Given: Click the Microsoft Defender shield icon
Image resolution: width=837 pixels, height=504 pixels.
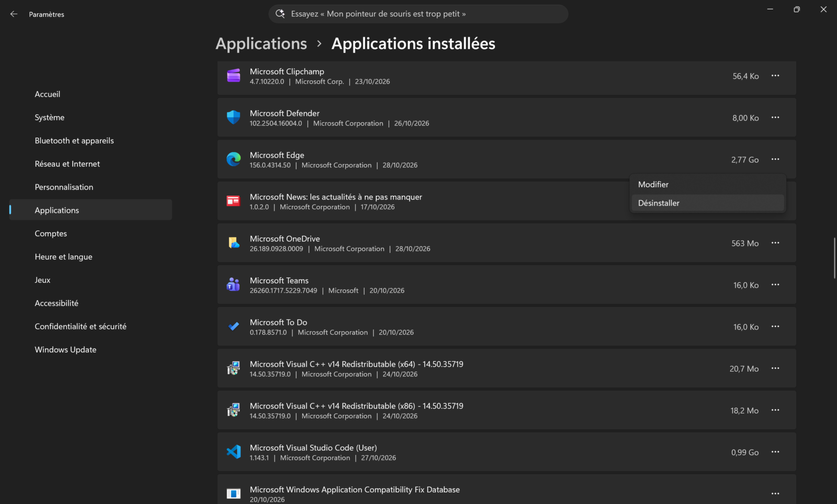Looking at the screenshot, I should [233, 118].
